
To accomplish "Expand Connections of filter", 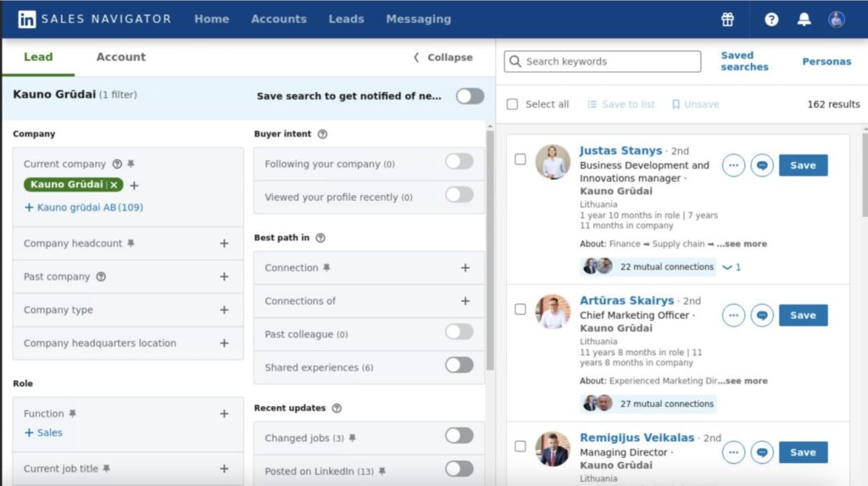I will [465, 301].
